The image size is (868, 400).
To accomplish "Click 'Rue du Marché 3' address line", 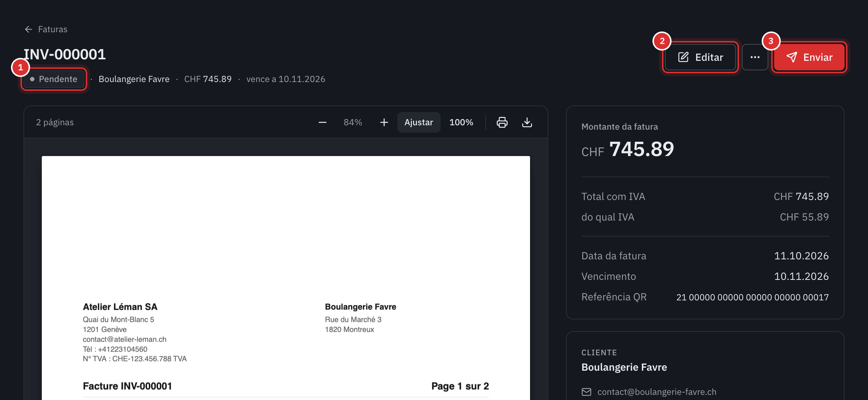I will point(353,319).
